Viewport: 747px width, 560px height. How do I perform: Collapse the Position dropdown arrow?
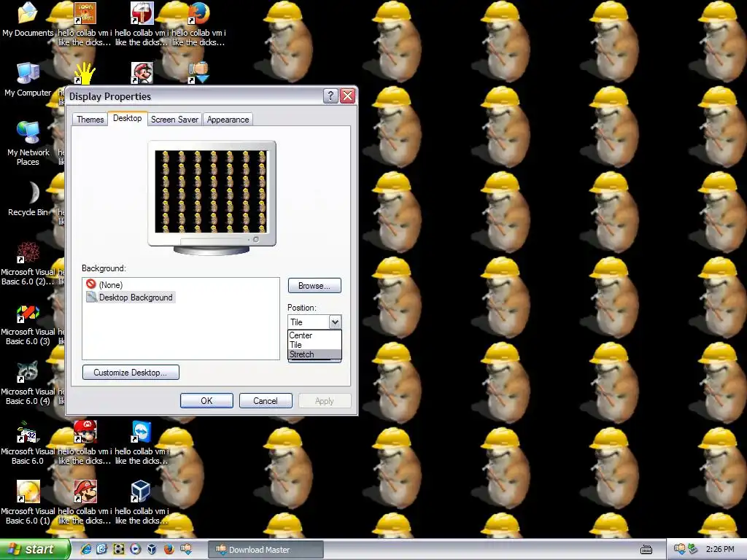[335, 322]
